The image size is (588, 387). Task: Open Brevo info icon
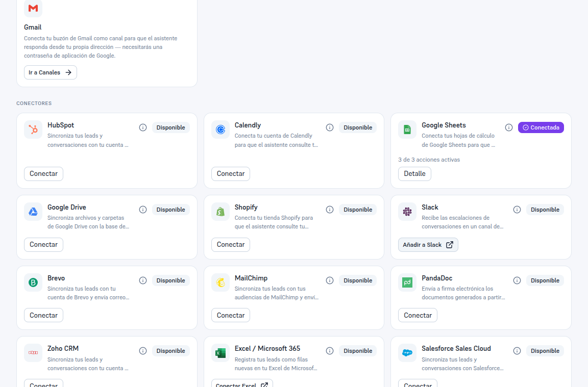pos(143,280)
